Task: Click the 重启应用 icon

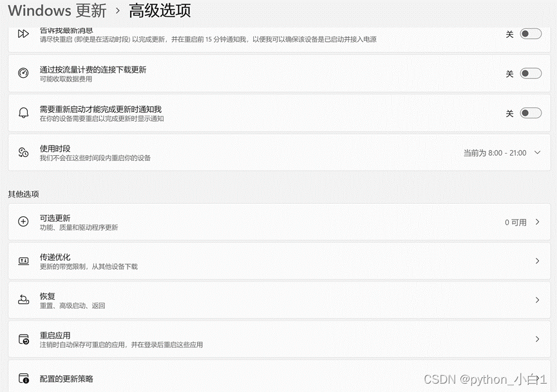Action: point(23,339)
